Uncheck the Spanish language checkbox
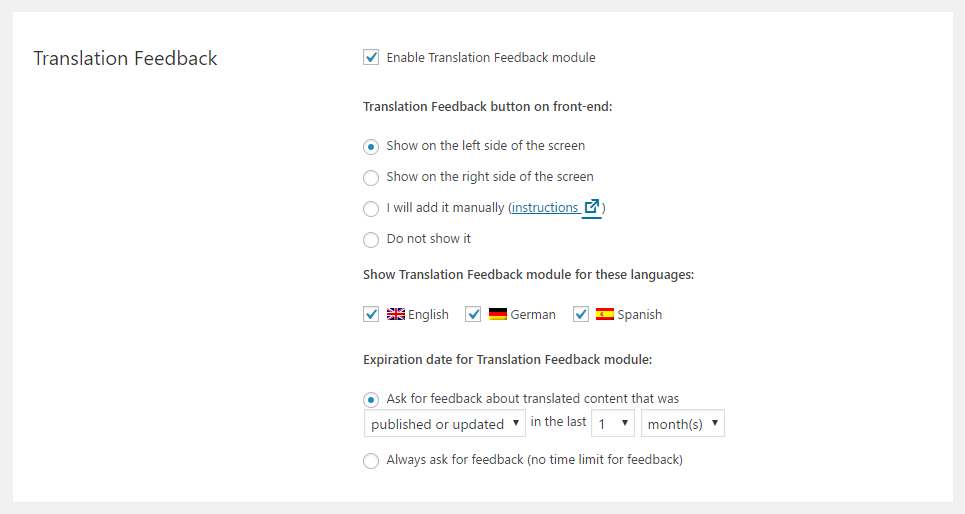965x514 pixels. click(580, 315)
